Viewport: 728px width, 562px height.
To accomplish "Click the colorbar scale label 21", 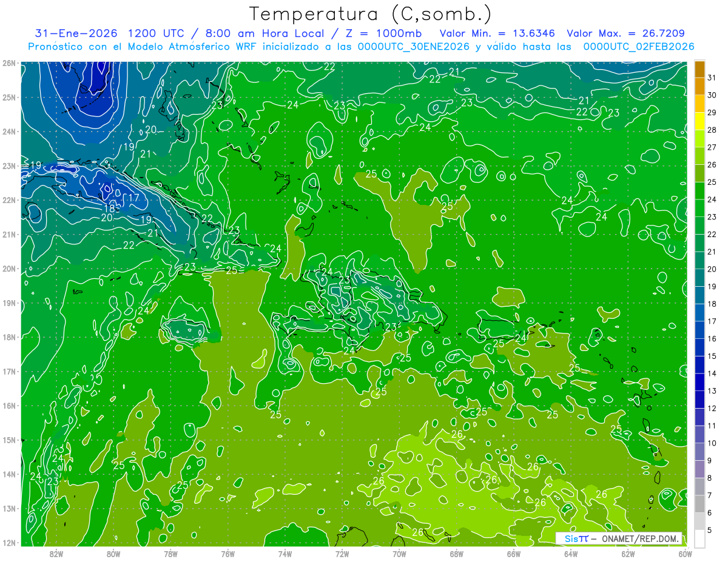I will coord(712,252).
